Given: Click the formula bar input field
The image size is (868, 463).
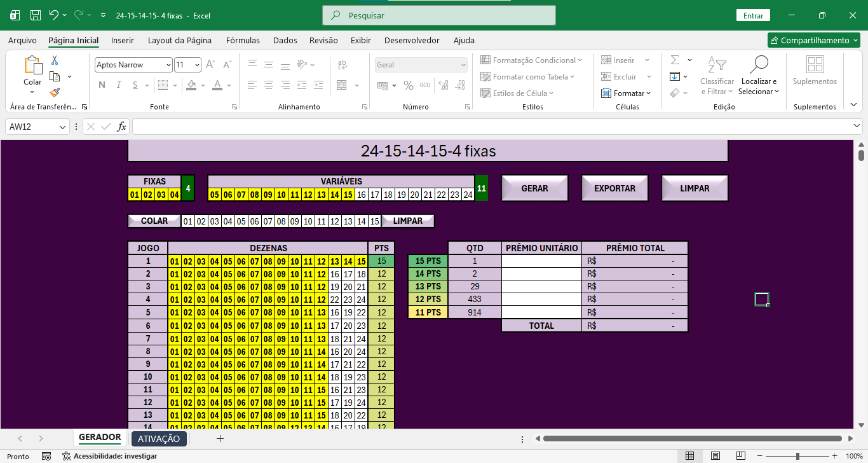Looking at the screenshot, I should coord(491,127).
